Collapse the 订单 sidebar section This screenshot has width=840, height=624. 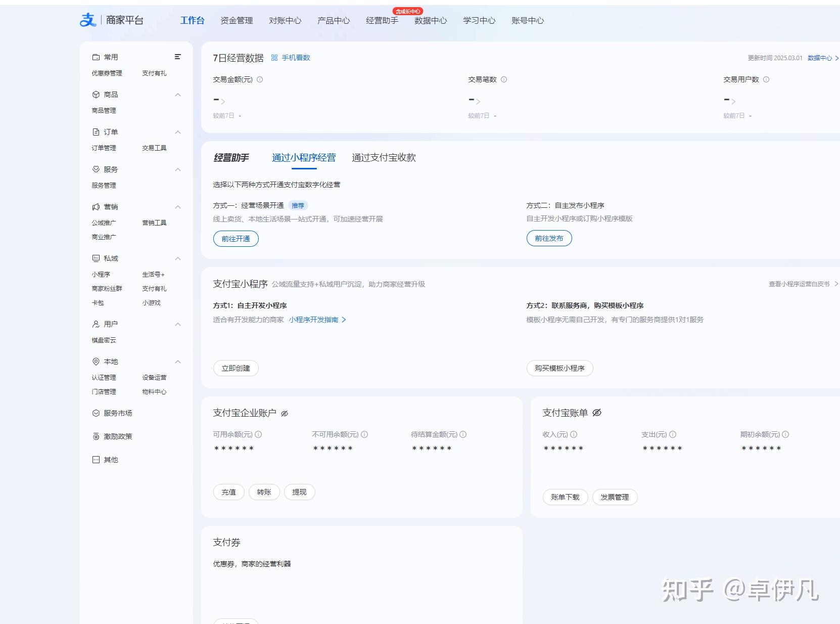tap(177, 132)
